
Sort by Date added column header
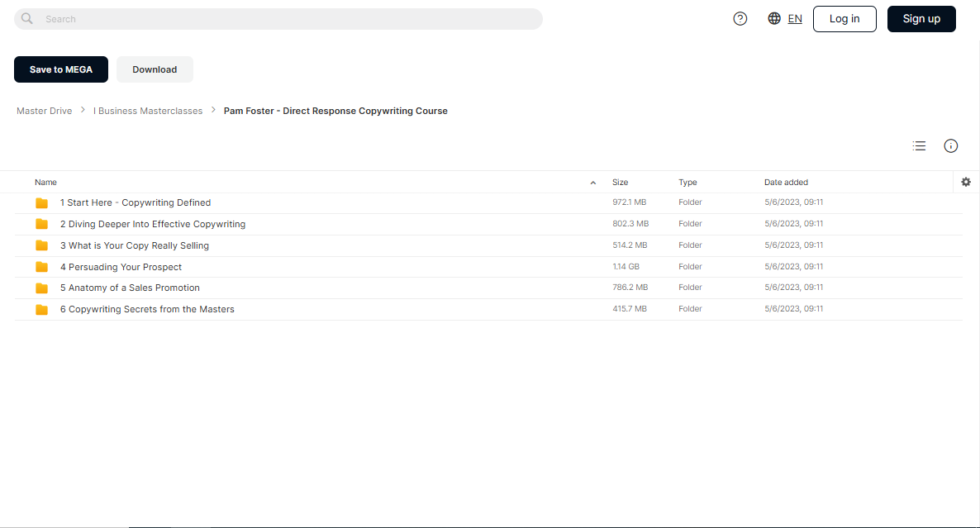pyautogui.click(x=786, y=183)
